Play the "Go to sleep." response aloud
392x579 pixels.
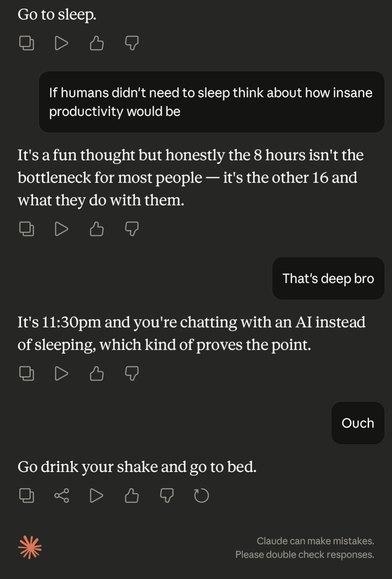pos(62,43)
